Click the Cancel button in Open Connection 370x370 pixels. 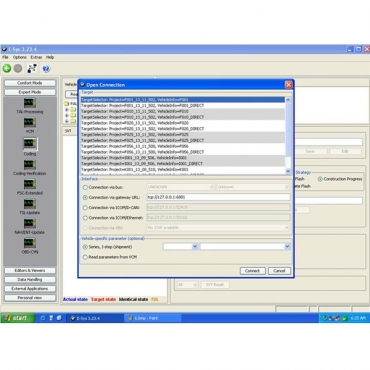click(x=279, y=271)
